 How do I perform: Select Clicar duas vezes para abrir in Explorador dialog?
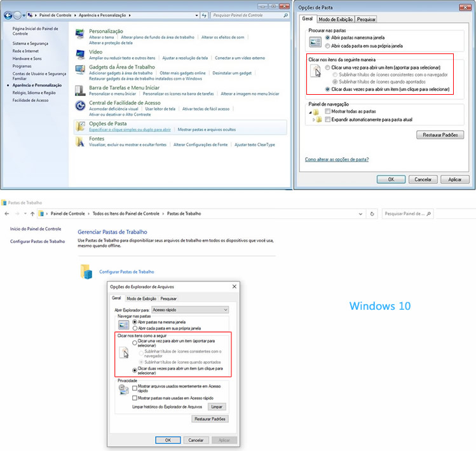coord(135,370)
